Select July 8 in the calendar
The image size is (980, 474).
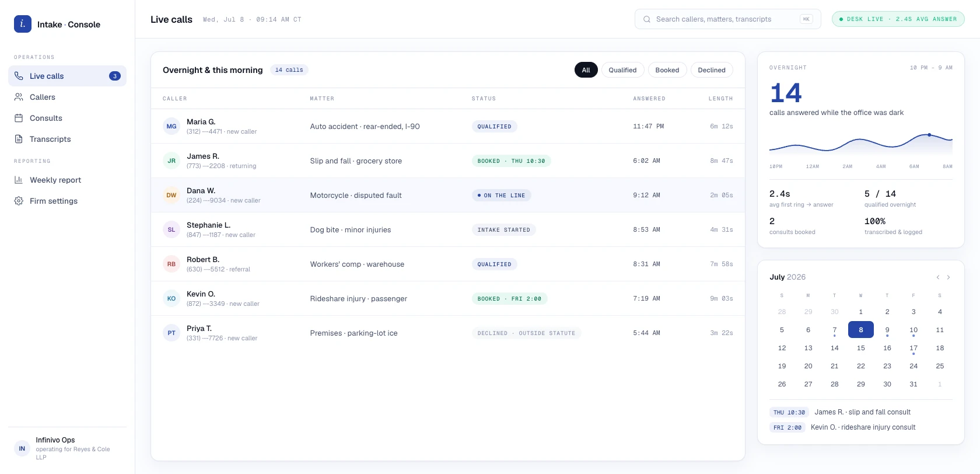coord(861,330)
